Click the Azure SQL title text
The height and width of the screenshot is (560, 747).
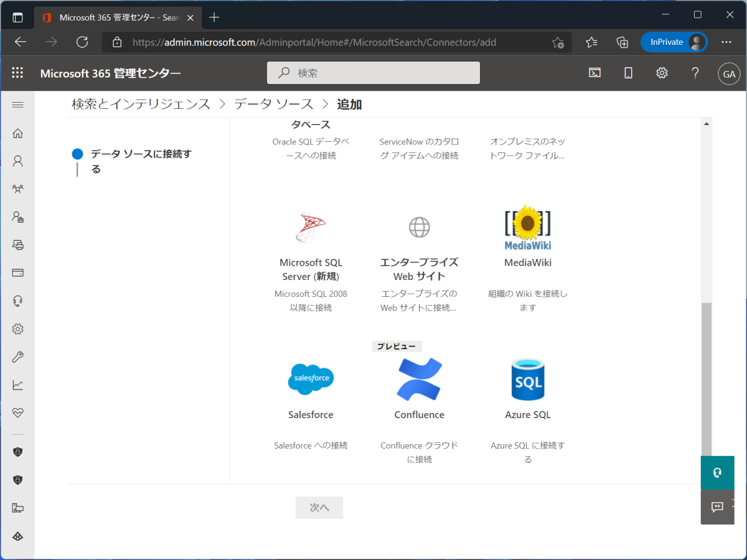(x=528, y=415)
